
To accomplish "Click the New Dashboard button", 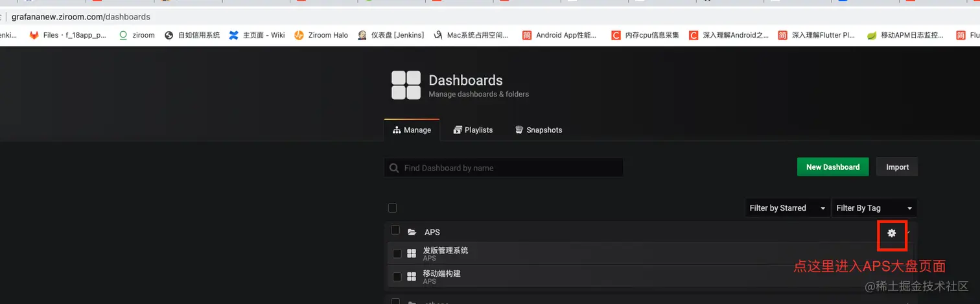I will (x=833, y=167).
